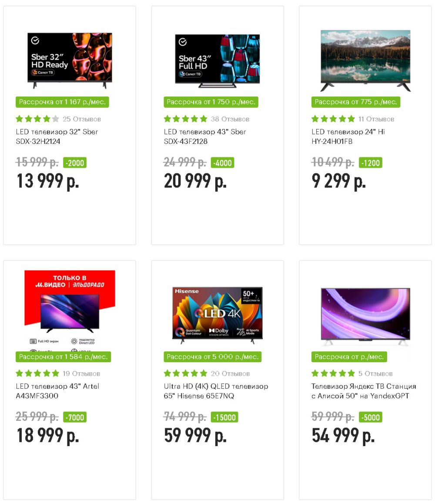This screenshot has width=435, height=504.
Task: Open LED телевизор 43" Sber SDX-43F2128 link
Action: coord(205,137)
